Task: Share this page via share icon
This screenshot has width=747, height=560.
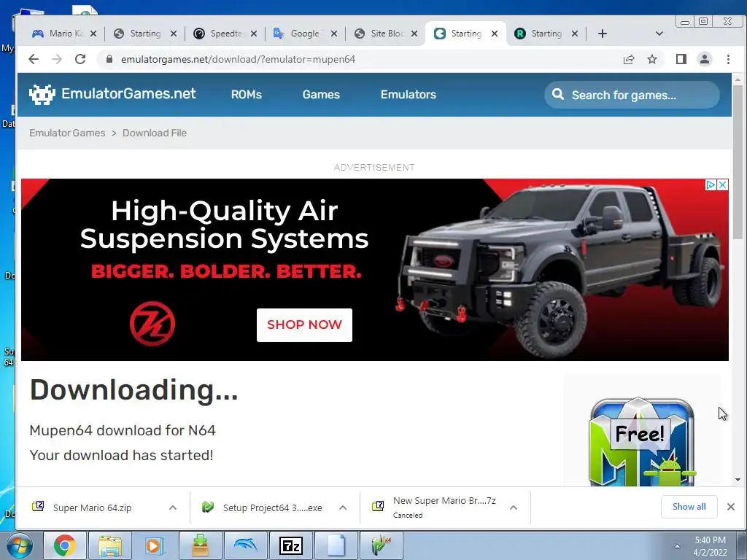Action: pos(628,59)
